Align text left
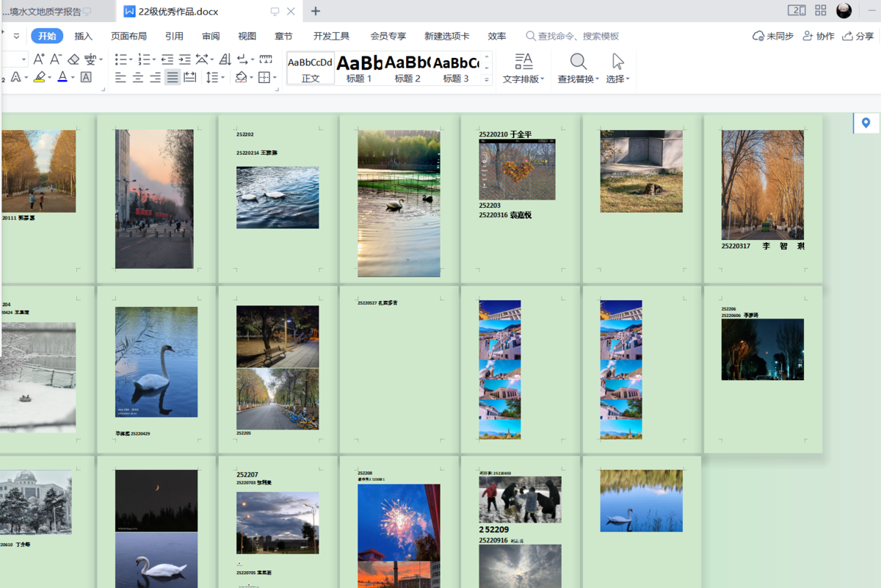The width and height of the screenshot is (881, 588). tap(120, 77)
